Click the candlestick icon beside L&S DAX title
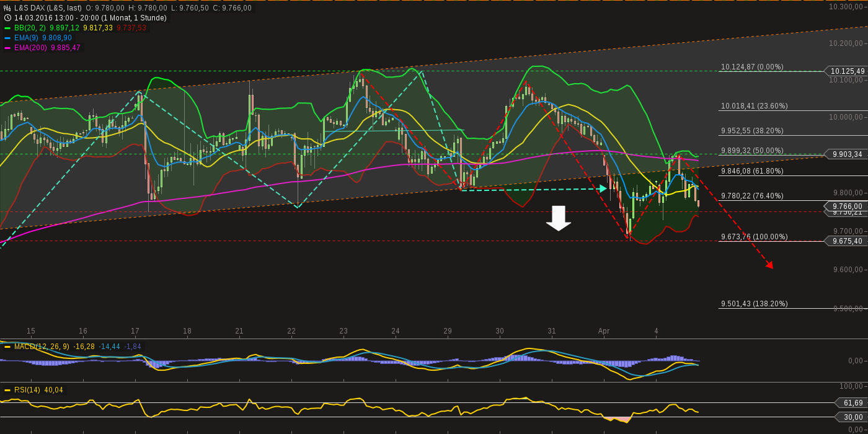This screenshot has height=434, width=868. 7,8
